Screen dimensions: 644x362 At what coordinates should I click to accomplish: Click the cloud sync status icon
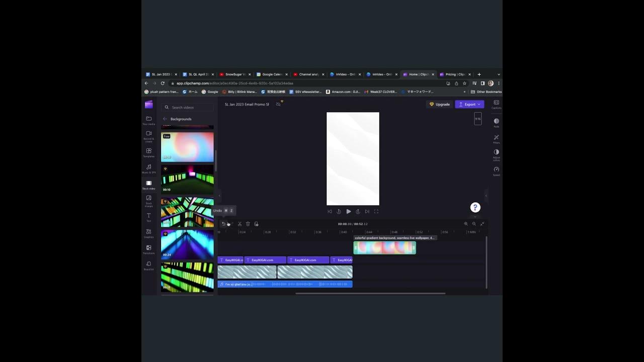pyautogui.click(x=278, y=104)
